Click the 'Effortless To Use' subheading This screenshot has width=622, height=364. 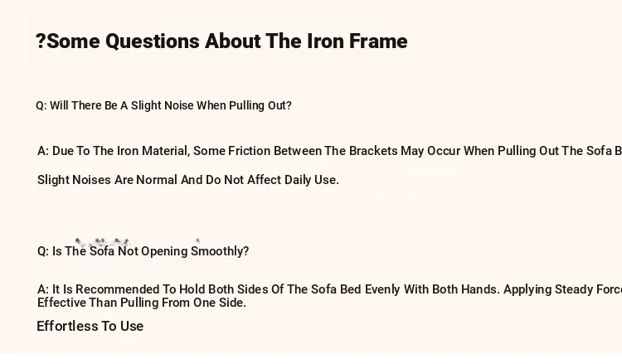click(x=90, y=327)
